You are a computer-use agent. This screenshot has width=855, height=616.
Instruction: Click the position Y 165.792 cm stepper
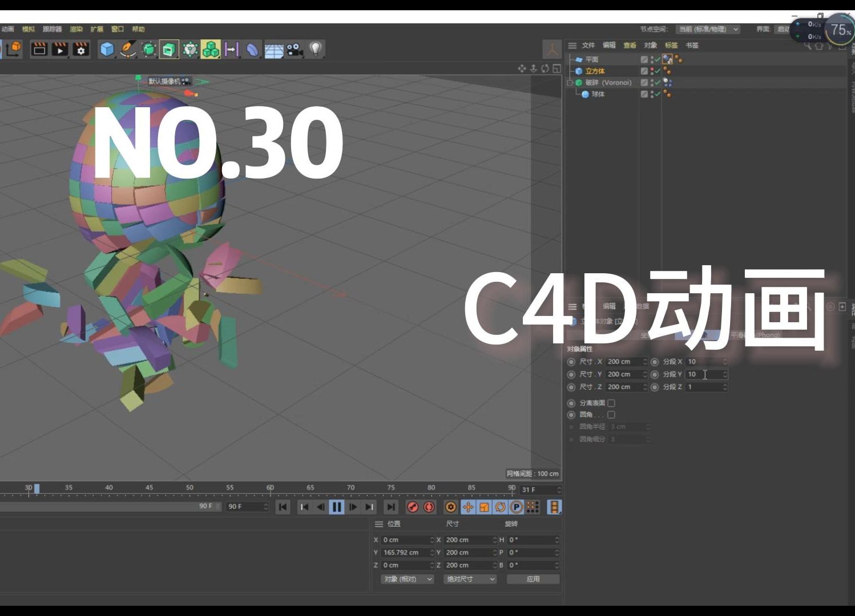[432, 553]
